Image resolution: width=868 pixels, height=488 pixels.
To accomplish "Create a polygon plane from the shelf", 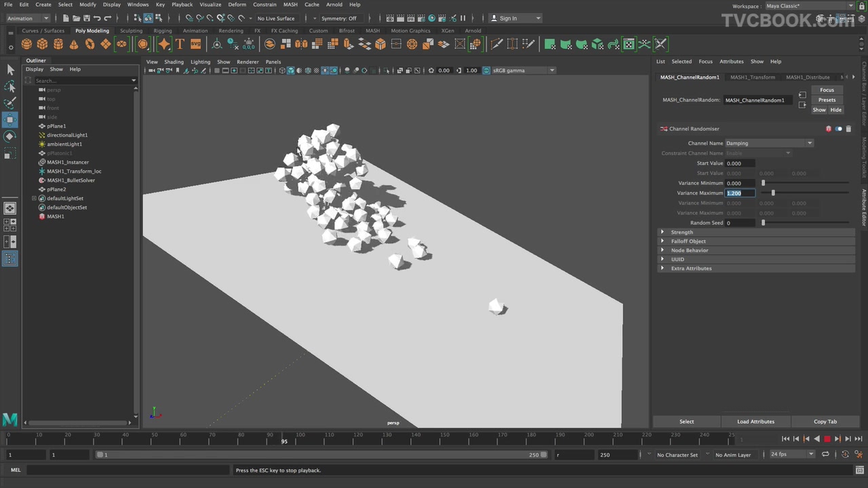I will [106, 44].
